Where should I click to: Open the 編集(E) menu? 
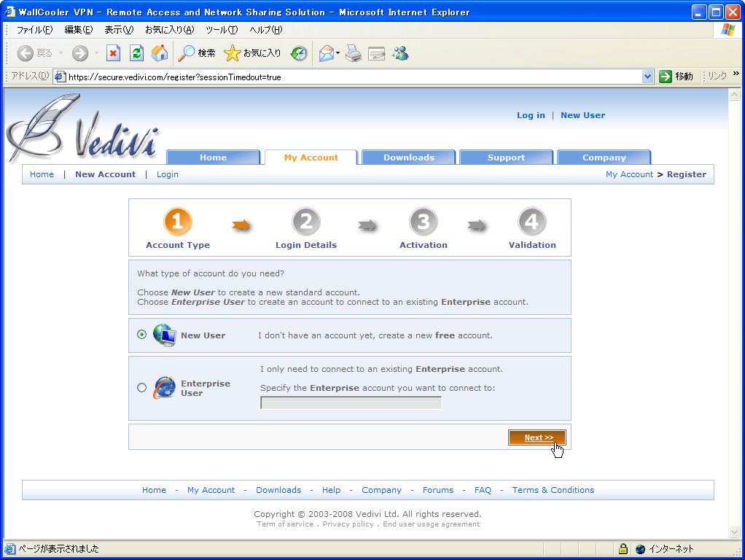tap(79, 30)
